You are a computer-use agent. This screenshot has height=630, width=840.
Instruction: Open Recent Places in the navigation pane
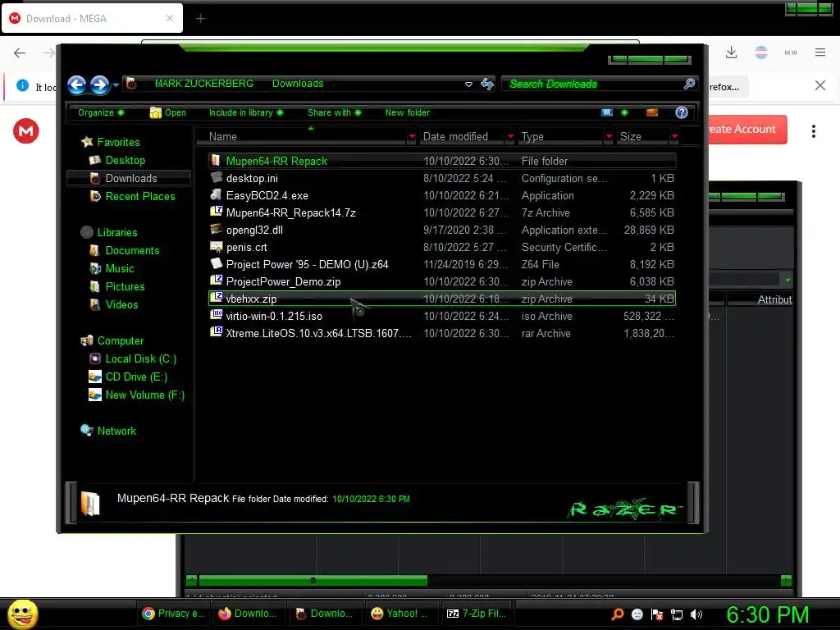pos(139,197)
